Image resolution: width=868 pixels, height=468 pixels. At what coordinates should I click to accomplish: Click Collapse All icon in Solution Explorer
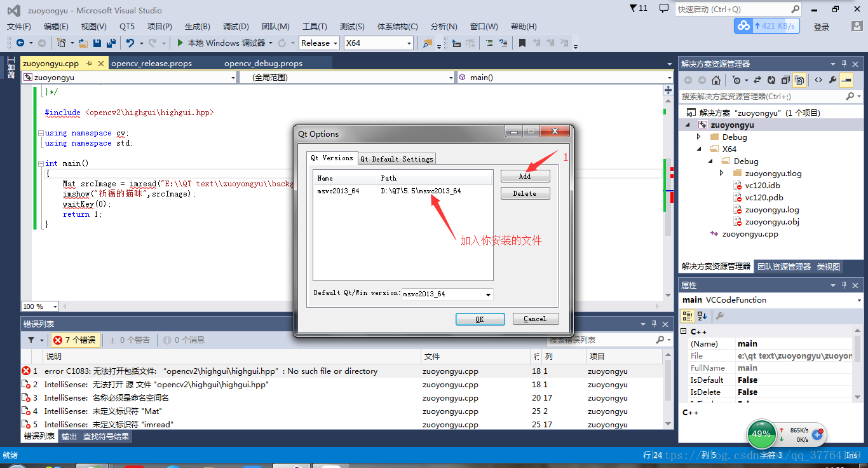point(785,80)
